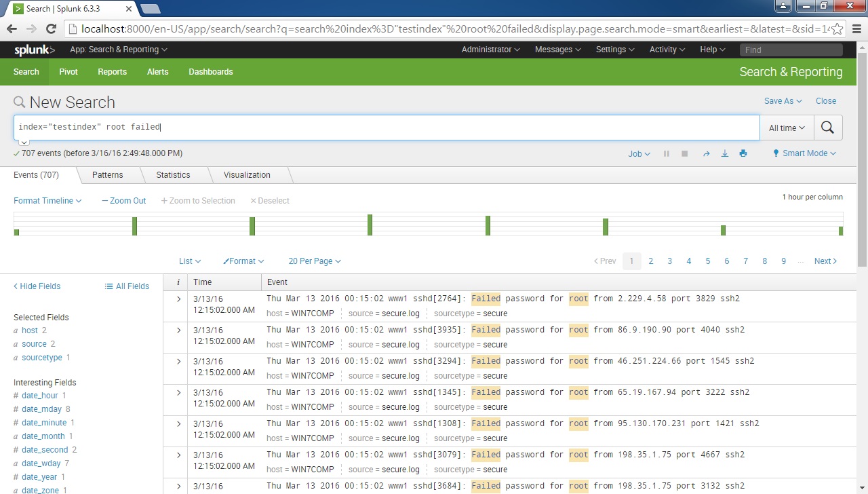
Task: Pause the running search job
Action: 667,153
